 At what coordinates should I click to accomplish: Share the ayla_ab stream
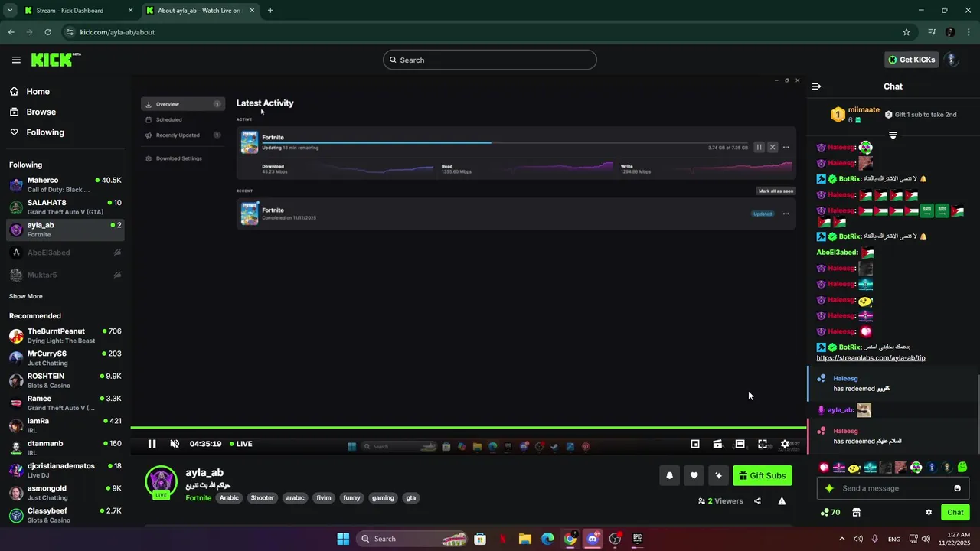click(x=757, y=501)
